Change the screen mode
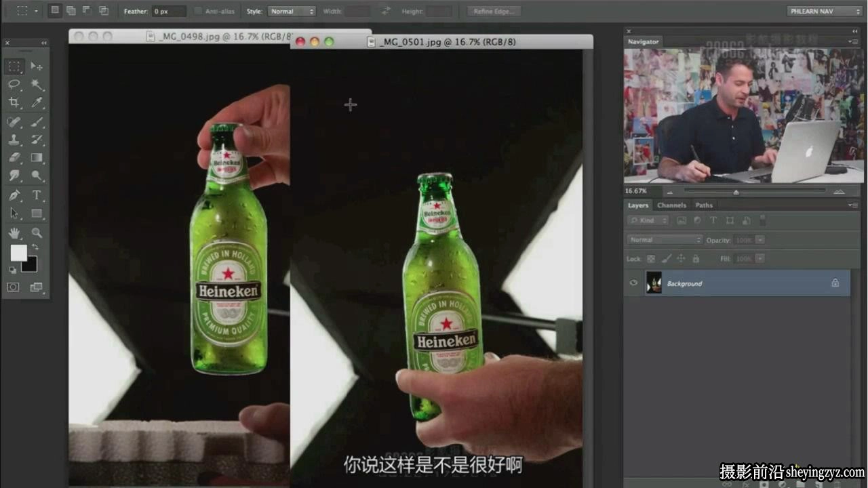 pos(36,287)
